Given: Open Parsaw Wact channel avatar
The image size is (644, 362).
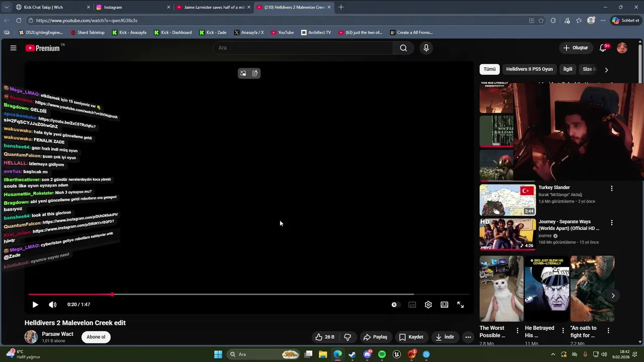Looking at the screenshot, I should pyautogui.click(x=31, y=337).
